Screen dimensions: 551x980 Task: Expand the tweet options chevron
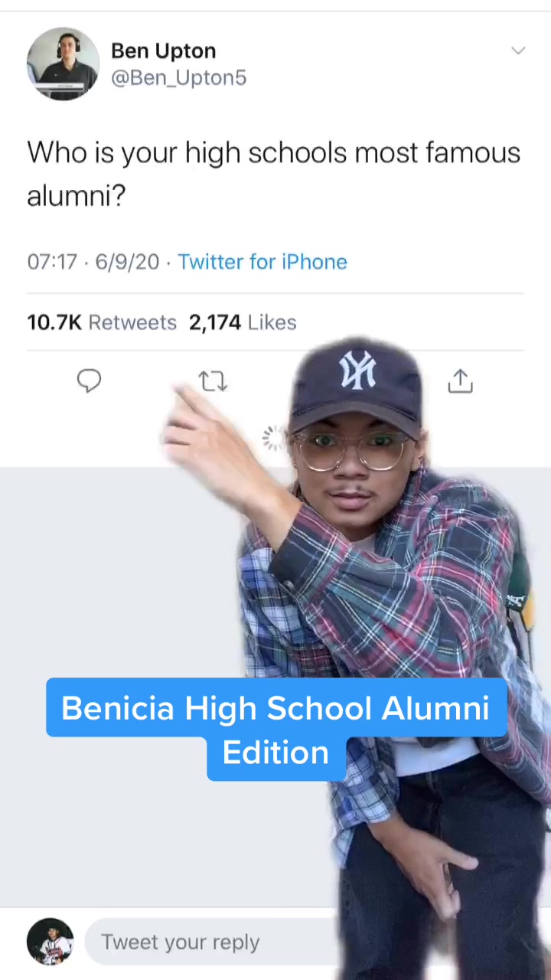click(518, 51)
